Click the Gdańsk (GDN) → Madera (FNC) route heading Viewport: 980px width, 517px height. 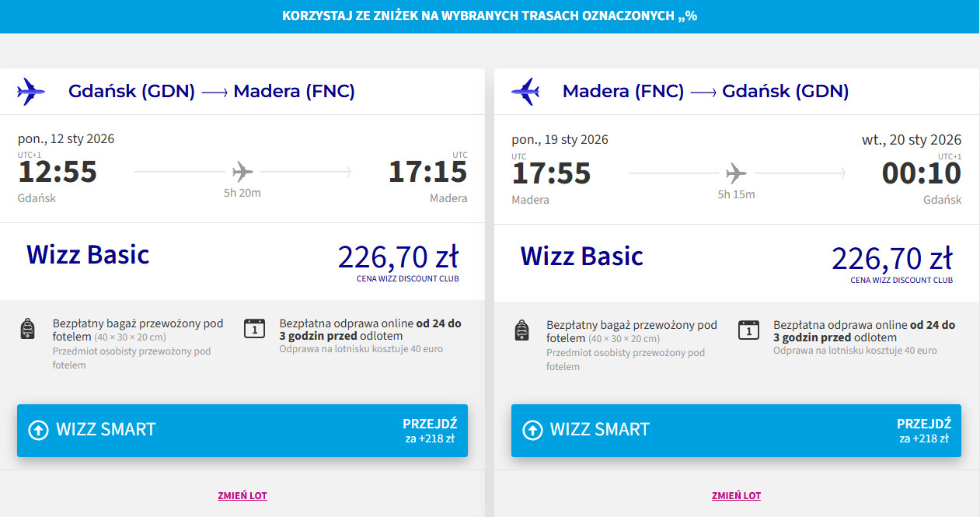tap(211, 92)
